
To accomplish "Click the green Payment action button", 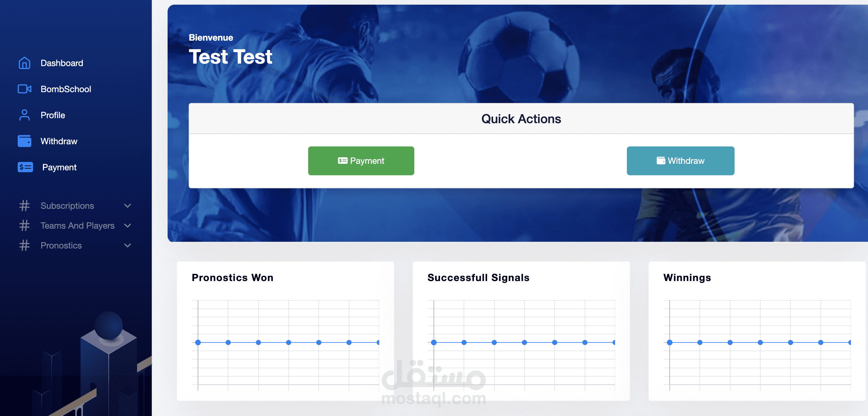I will [361, 160].
